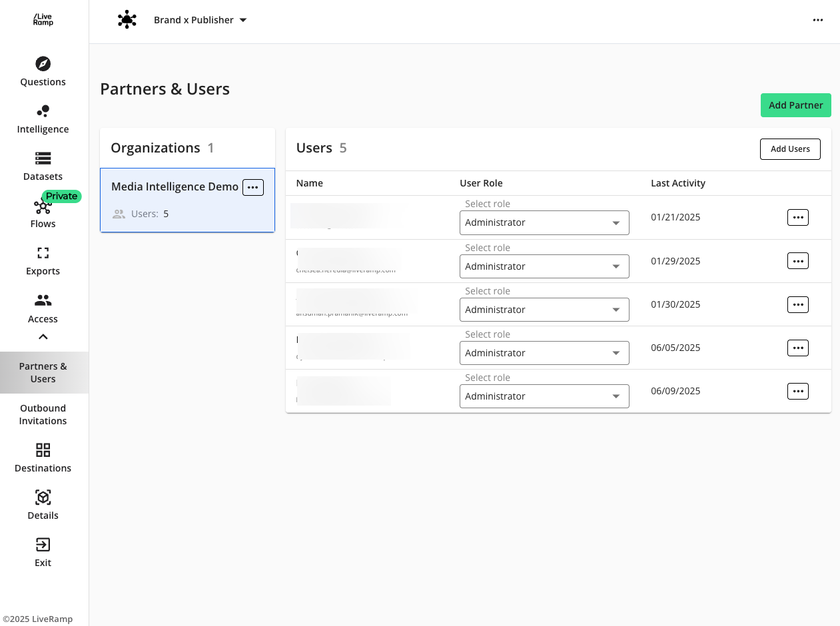The height and width of the screenshot is (626, 840).
Task: Collapse the Access section chevron
Action: point(43,337)
